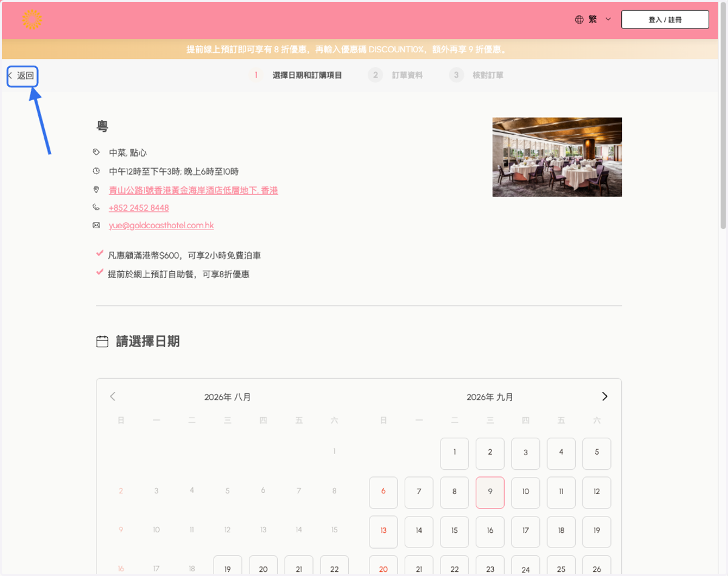
Task: Click phone number +852 2452 8448
Action: click(139, 208)
